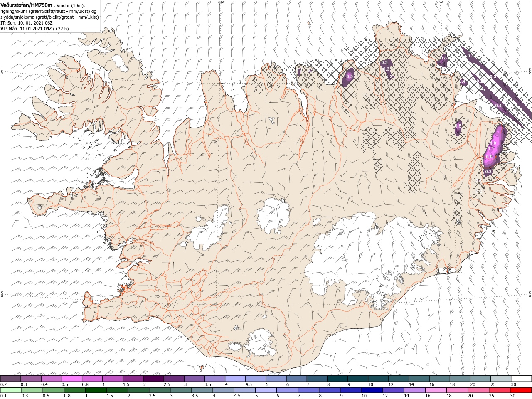Click the blue 7 swatch in lower legend

point(308,390)
